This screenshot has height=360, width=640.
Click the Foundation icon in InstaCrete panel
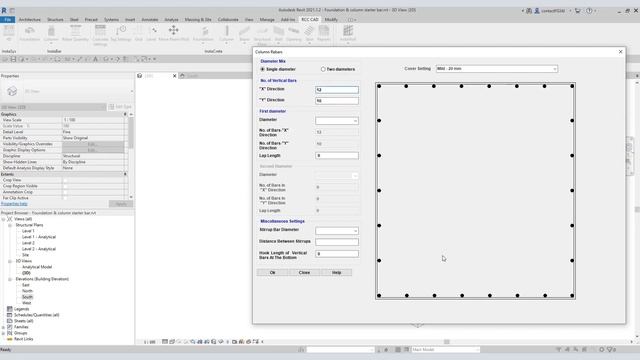point(205,31)
